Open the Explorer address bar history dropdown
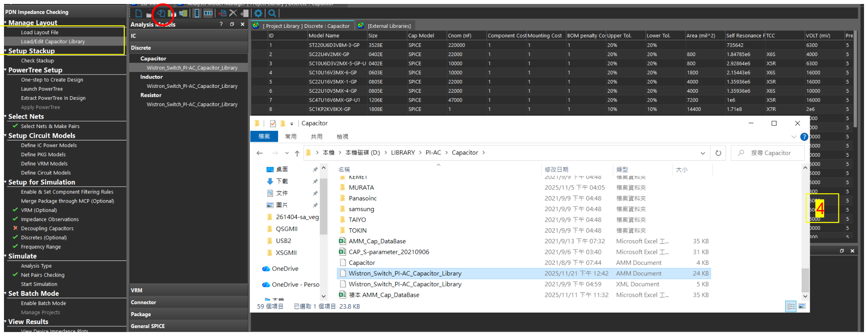This screenshot has width=868, height=336. click(x=703, y=153)
